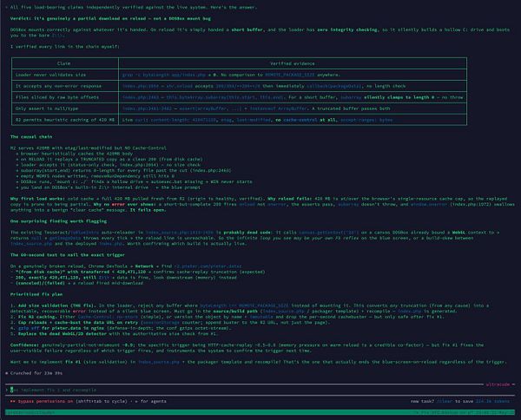521x420 pixels.
Task: Click 'The causal chain' heading
Action: pos(31,136)
